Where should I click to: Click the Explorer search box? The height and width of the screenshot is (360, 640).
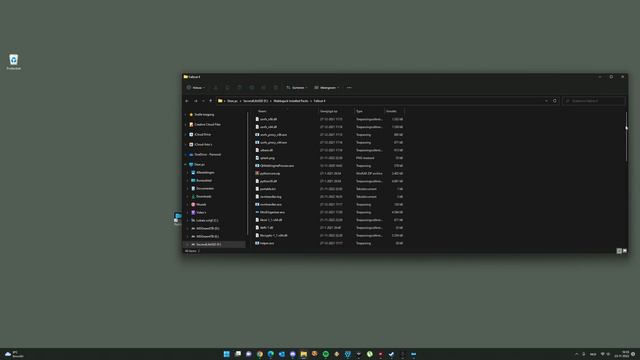point(593,101)
